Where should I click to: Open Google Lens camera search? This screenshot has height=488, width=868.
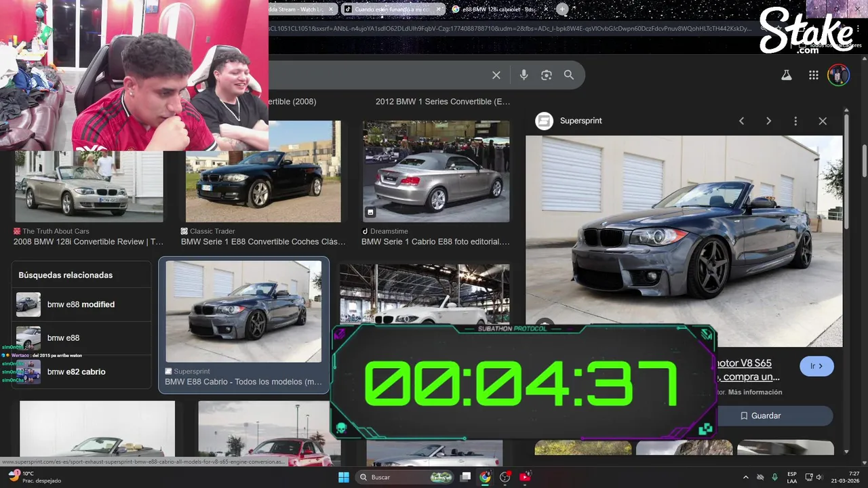tap(547, 75)
